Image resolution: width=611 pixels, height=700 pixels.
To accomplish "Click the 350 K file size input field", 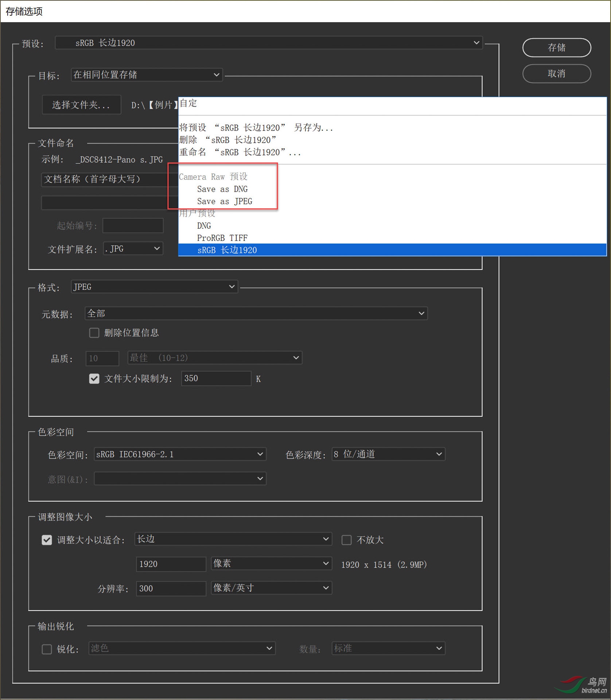I will tap(216, 378).
